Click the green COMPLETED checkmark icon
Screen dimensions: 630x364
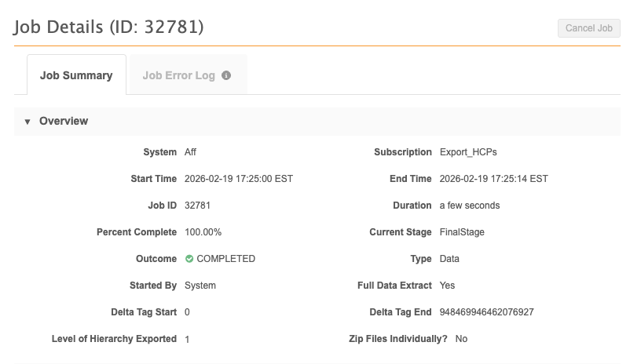(x=189, y=259)
